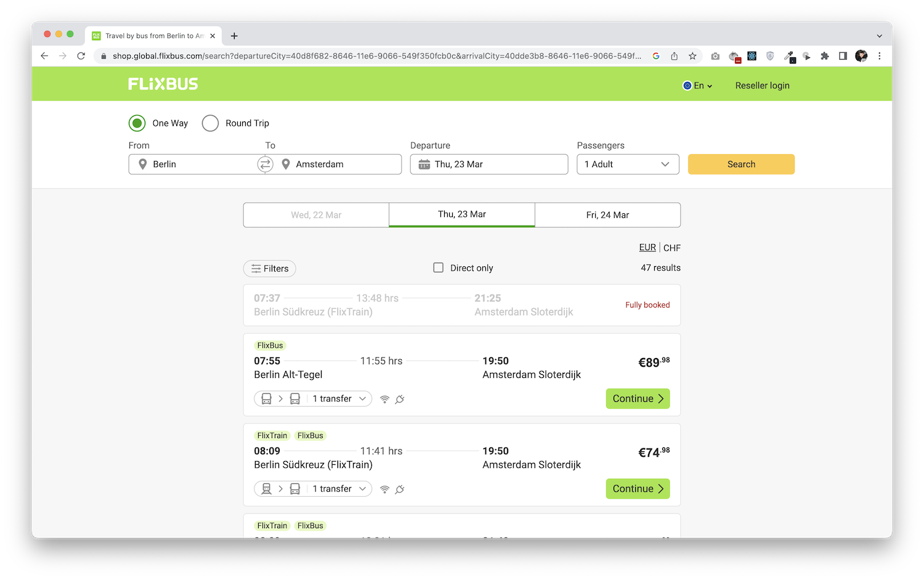Switch to the Fri, 24 Mar tab
This screenshot has height=580, width=924.
607,214
